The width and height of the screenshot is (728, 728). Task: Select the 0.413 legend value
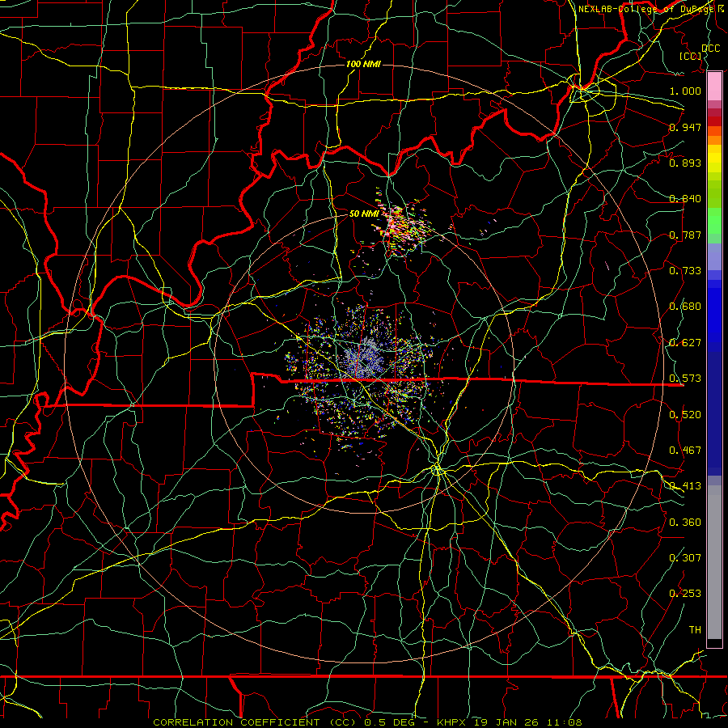685,486
